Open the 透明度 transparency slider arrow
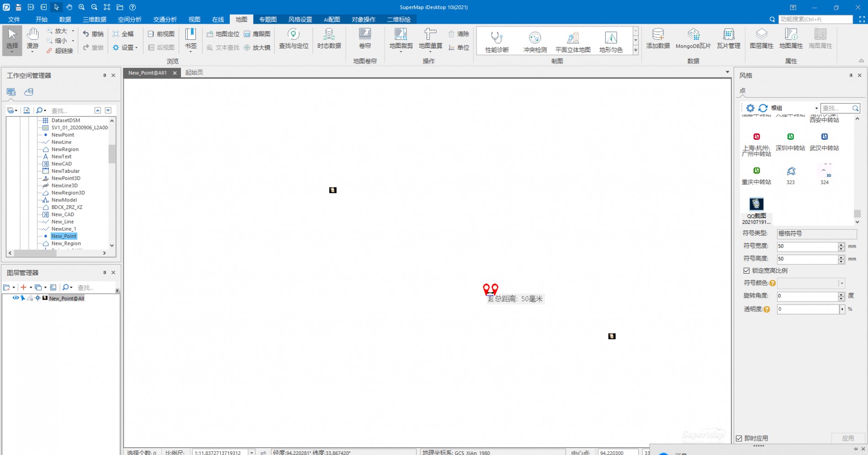 click(x=842, y=309)
